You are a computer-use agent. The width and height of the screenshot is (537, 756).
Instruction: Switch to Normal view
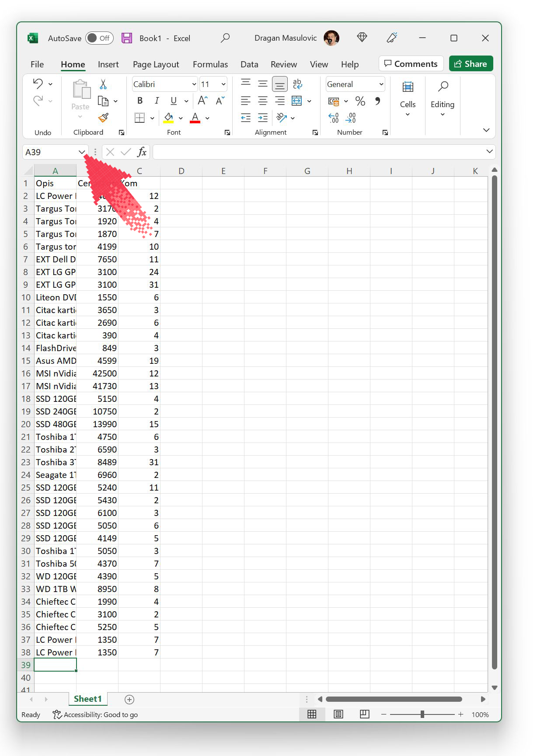coord(312,714)
